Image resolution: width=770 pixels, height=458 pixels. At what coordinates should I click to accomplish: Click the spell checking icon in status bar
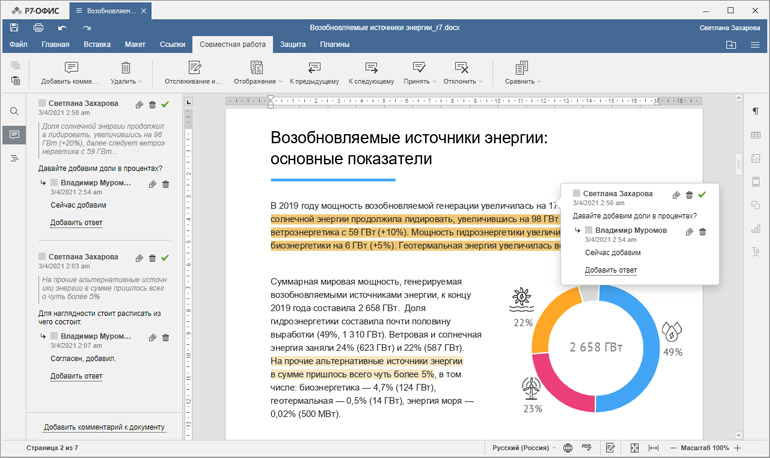[587, 447]
